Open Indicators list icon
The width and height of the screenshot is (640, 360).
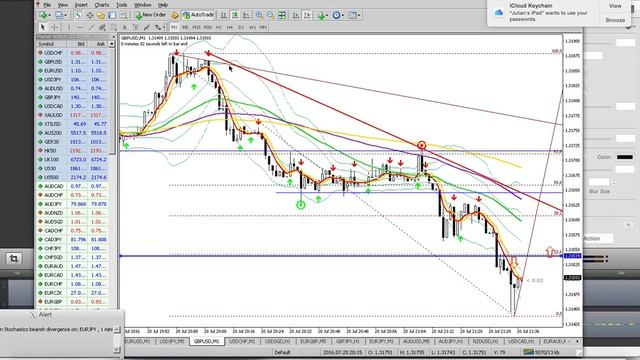(321, 15)
